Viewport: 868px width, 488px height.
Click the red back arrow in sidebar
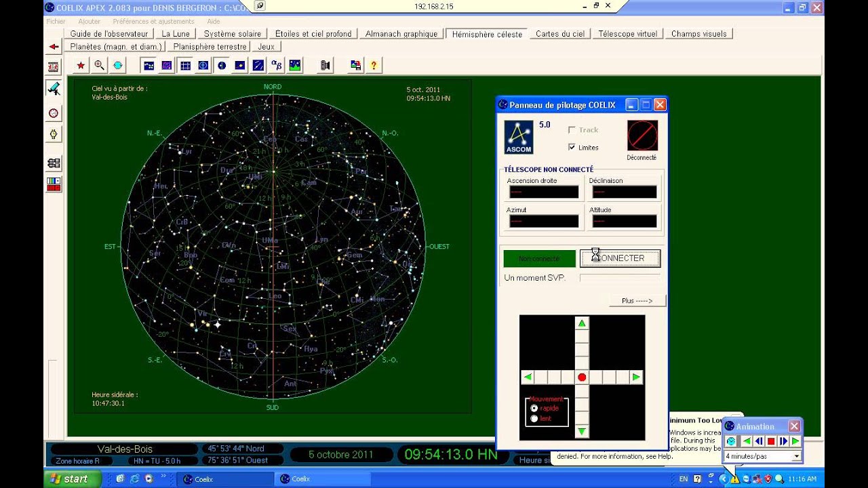54,47
